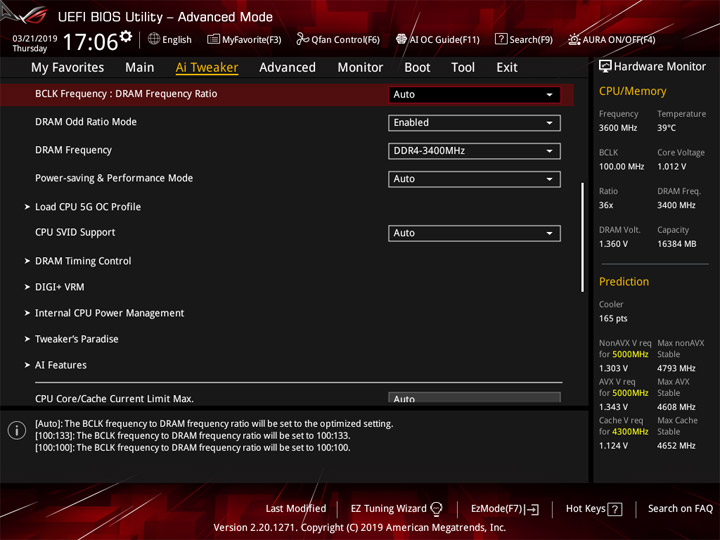Click the 39°C temperature value
Screen dimensions: 720x540
click(666, 128)
